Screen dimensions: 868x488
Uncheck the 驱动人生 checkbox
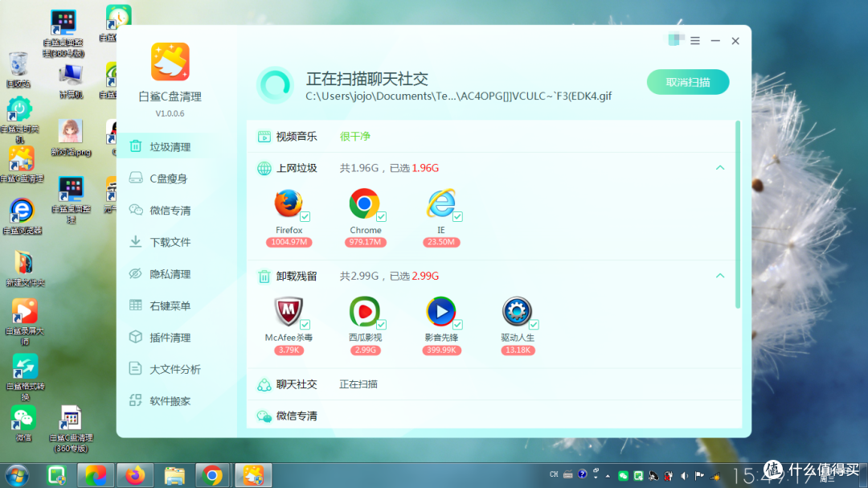(534, 325)
